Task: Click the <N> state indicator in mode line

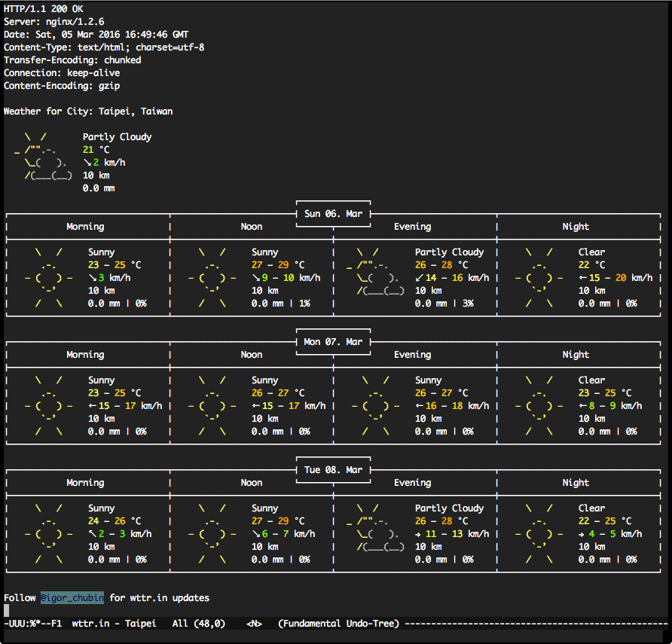Action: point(254,624)
